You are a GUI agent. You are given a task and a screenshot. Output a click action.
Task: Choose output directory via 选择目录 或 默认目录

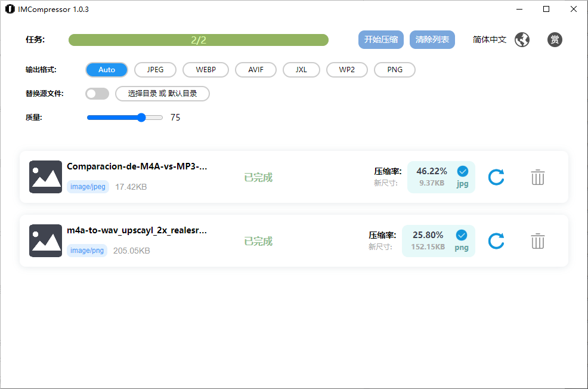[162, 94]
